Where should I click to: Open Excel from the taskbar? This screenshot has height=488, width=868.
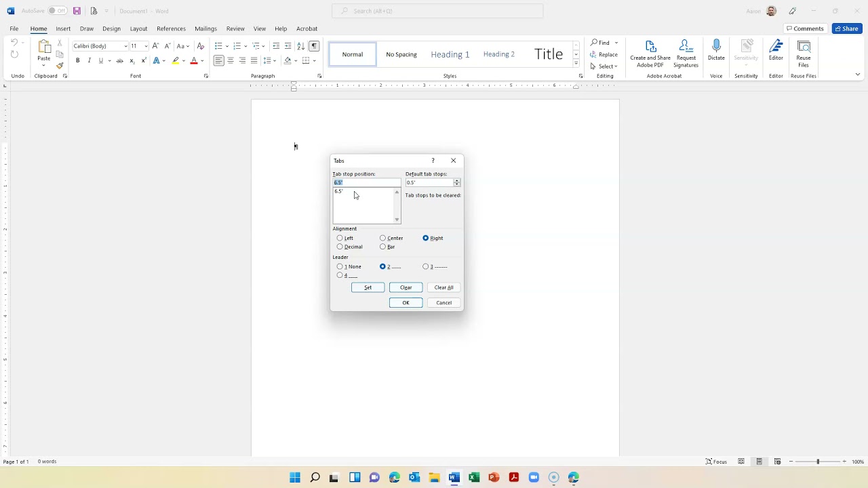(x=474, y=477)
